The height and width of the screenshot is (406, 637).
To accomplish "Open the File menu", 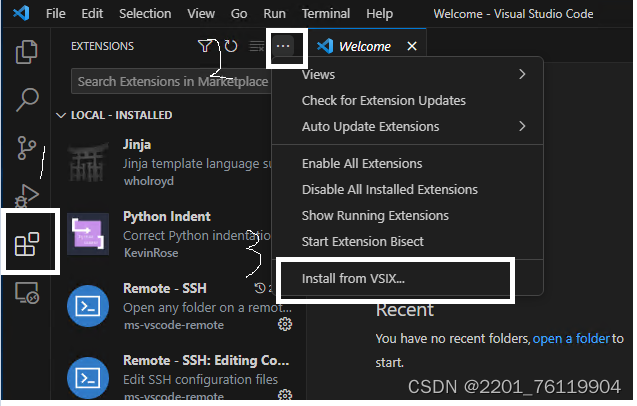I will tap(56, 14).
